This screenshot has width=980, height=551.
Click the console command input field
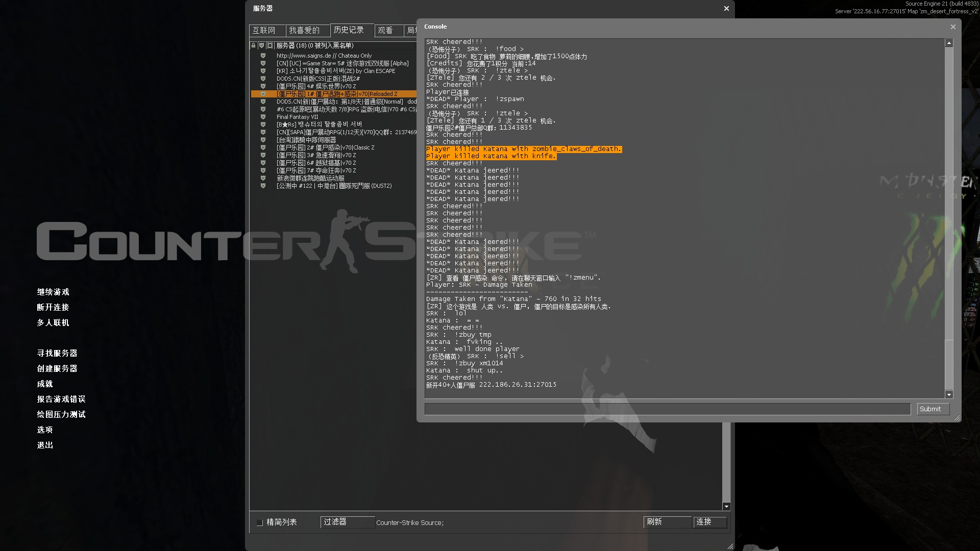[x=667, y=409]
